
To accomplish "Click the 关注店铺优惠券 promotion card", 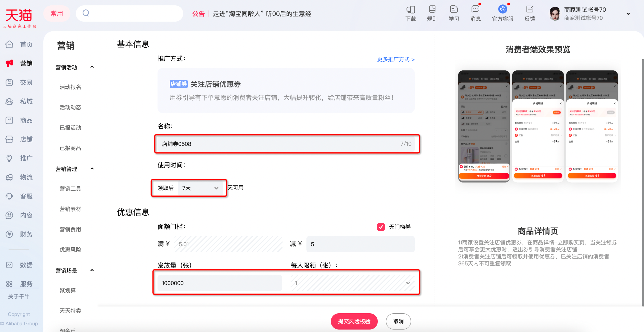I will click(x=286, y=91).
